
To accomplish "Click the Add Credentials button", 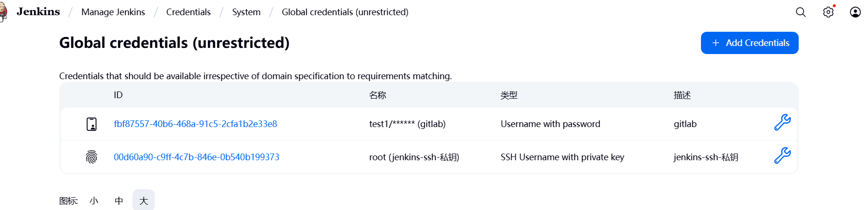I will click(x=749, y=43).
